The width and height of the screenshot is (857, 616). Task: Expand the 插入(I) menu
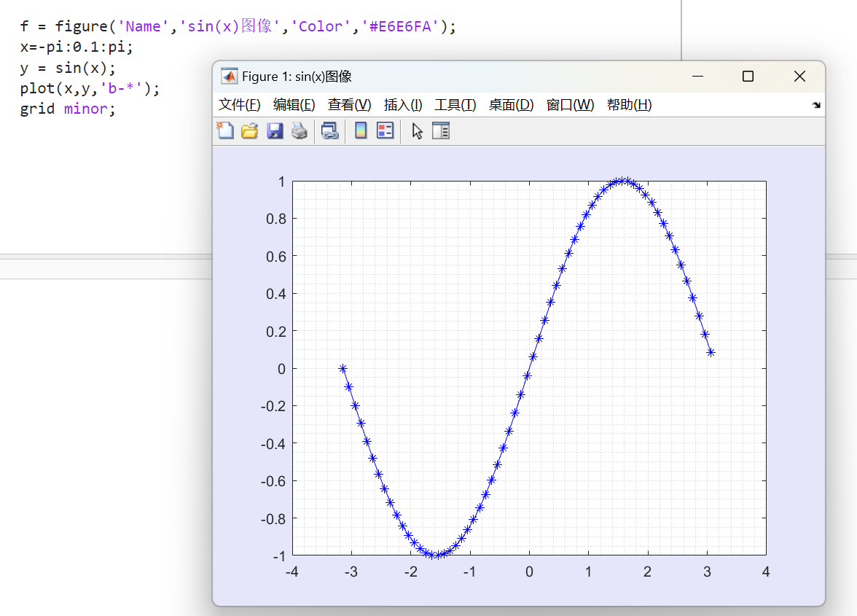tap(403, 105)
